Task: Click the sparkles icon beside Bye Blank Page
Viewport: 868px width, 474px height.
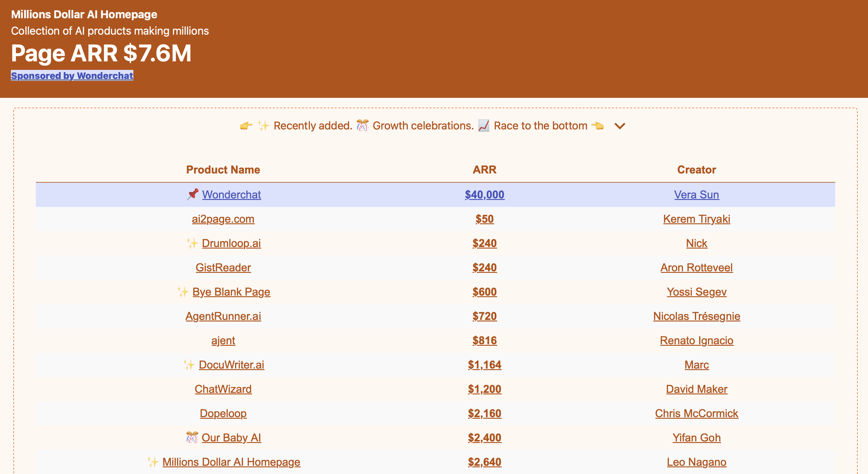Action: point(183,292)
